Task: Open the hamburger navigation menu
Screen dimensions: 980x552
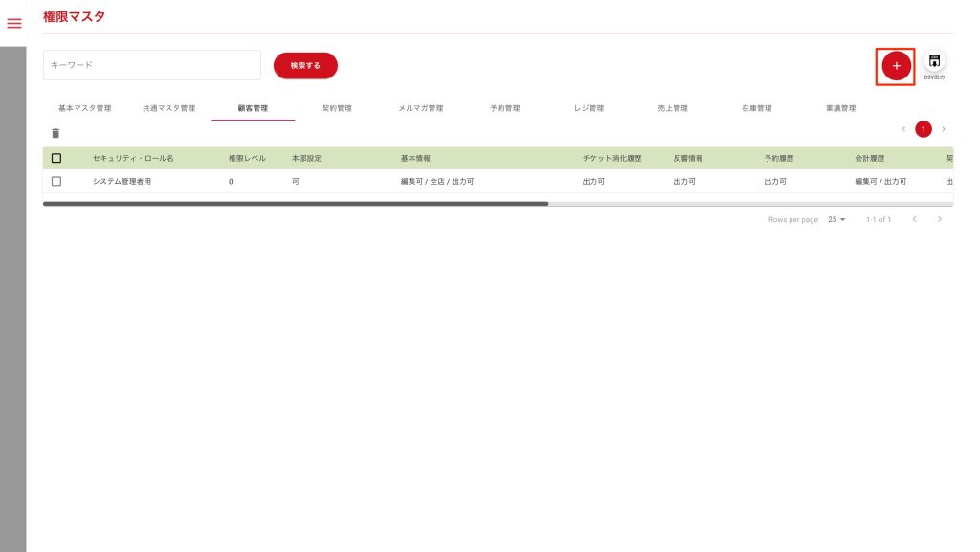Action: click(x=14, y=23)
